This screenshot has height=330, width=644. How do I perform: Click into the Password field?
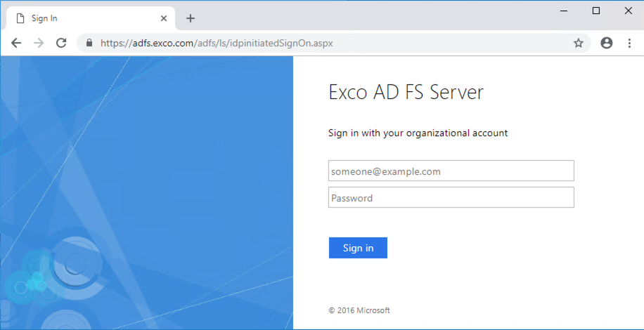coord(451,197)
